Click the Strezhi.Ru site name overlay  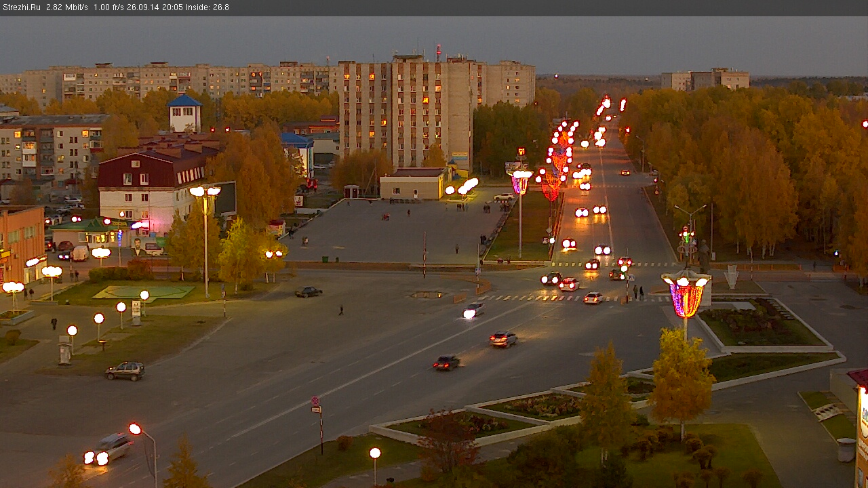pos(22,7)
